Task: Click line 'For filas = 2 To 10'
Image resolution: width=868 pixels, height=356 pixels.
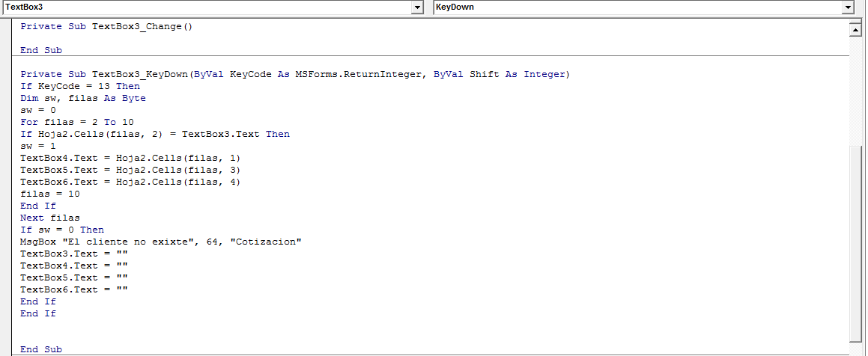Action: (77, 122)
